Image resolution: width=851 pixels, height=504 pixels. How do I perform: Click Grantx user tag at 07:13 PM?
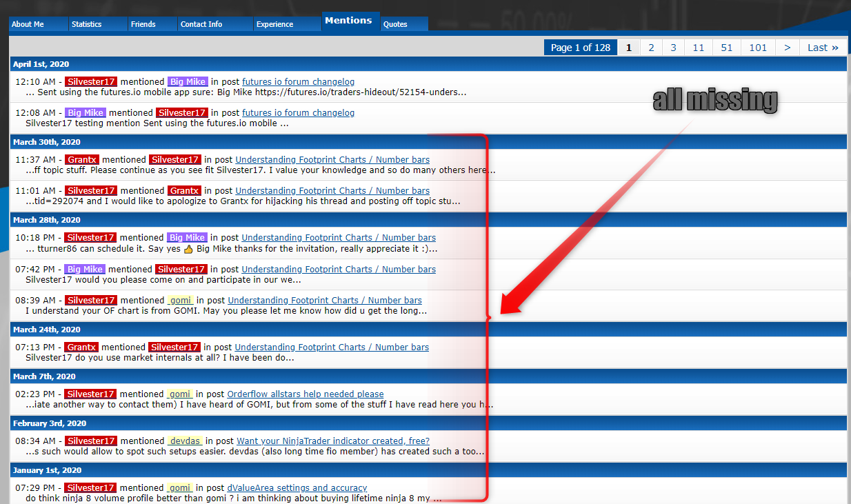point(82,347)
